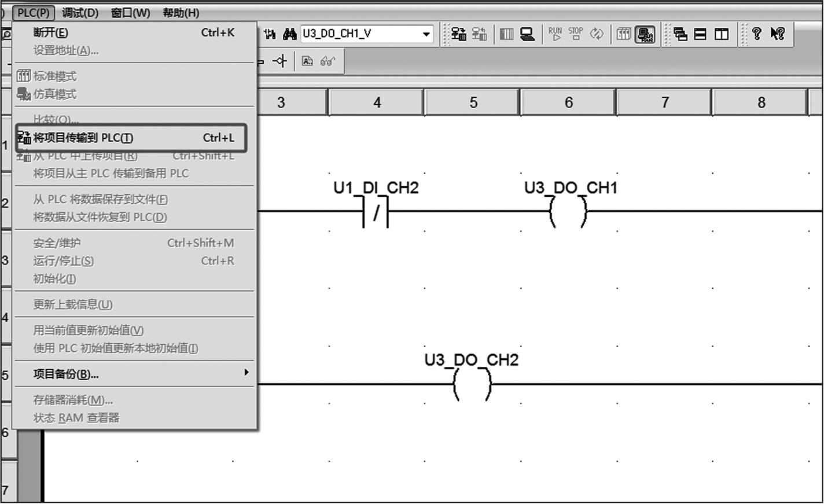Open the PLC(P) menu

[34, 13]
